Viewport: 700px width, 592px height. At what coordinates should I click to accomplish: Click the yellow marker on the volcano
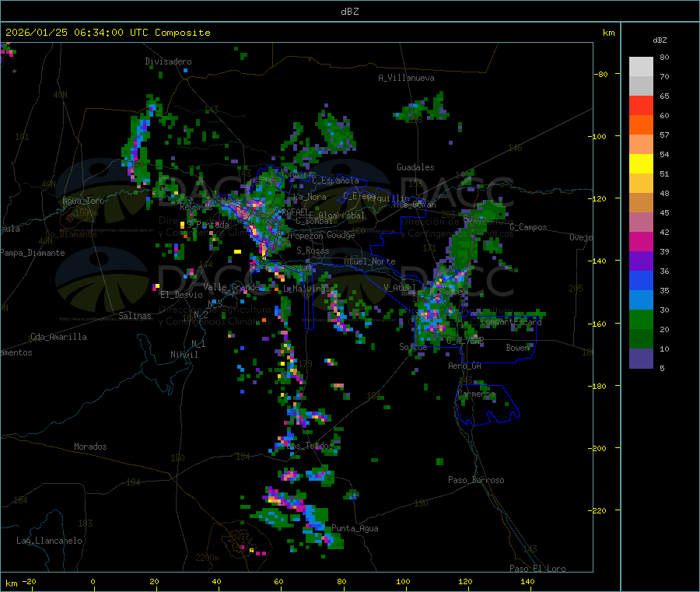(251, 551)
